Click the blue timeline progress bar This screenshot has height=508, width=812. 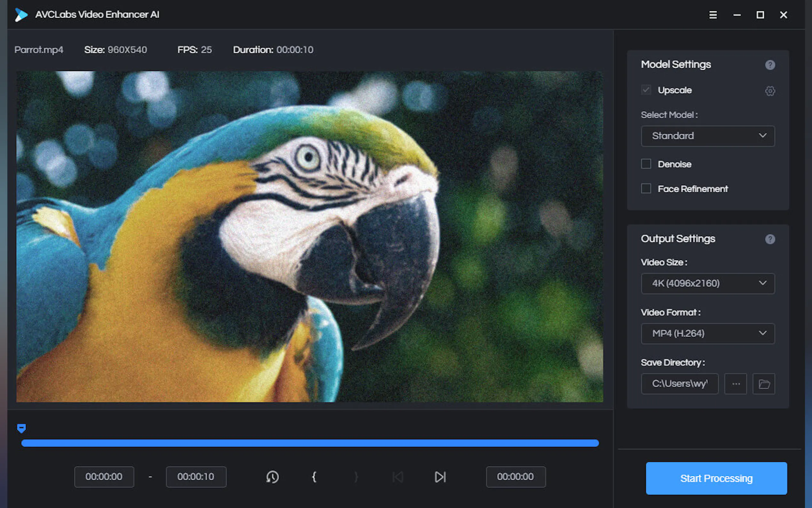coord(309,443)
